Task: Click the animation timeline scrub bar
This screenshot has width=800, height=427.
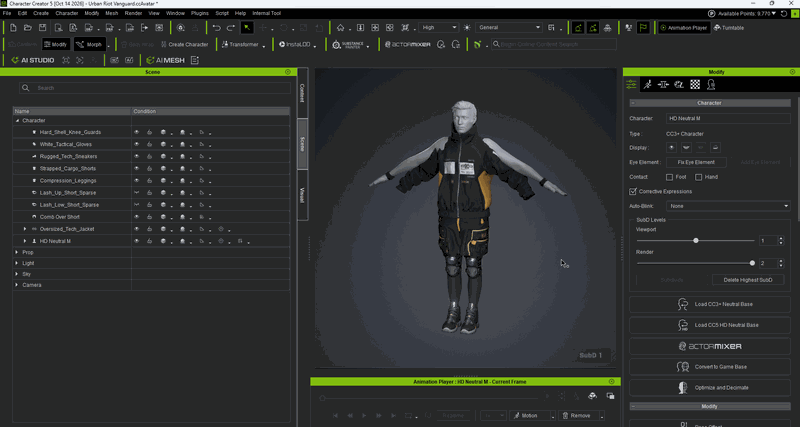Action: (429, 397)
